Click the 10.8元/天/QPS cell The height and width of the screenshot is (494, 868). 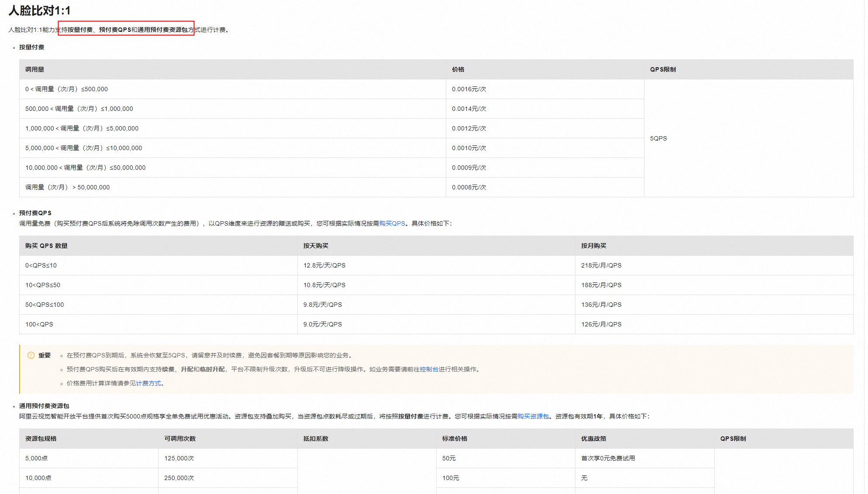tap(436, 285)
